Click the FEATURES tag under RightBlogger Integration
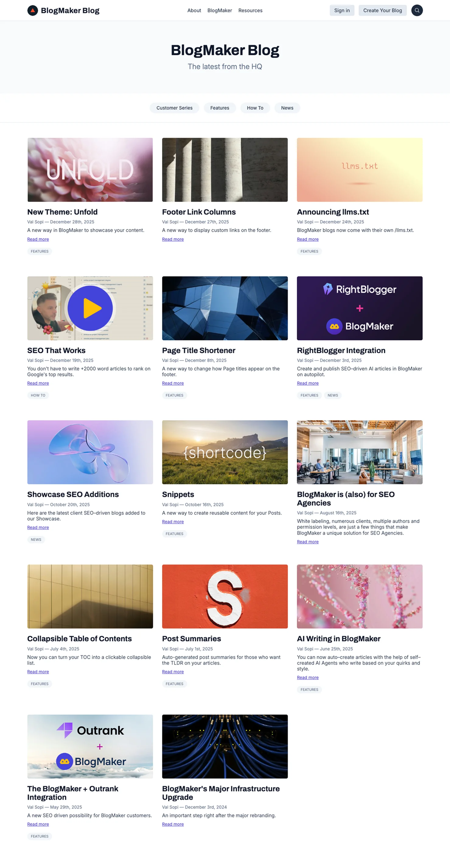This screenshot has height=868, width=450. (x=309, y=395)
